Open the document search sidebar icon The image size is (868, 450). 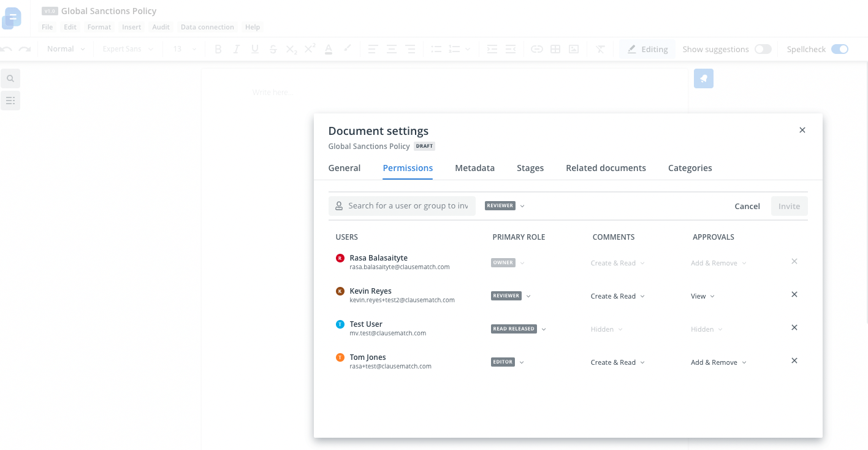click(10, 78)
